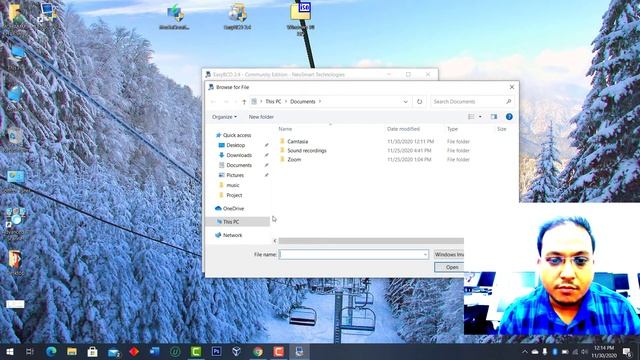Image resolution: width=640 pixels, height=360 pixels.
Task: Click This PC in the address breadcrumb
Action: (x=273, y=102)
